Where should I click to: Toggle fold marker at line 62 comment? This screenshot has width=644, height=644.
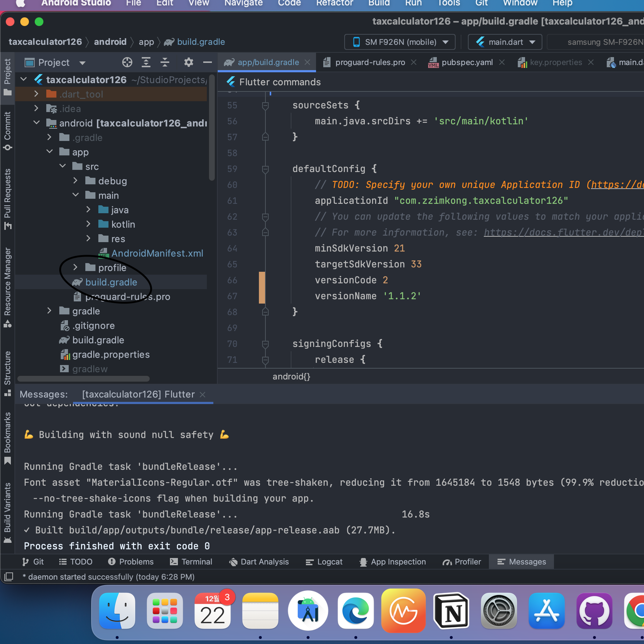tap(265, 217)
